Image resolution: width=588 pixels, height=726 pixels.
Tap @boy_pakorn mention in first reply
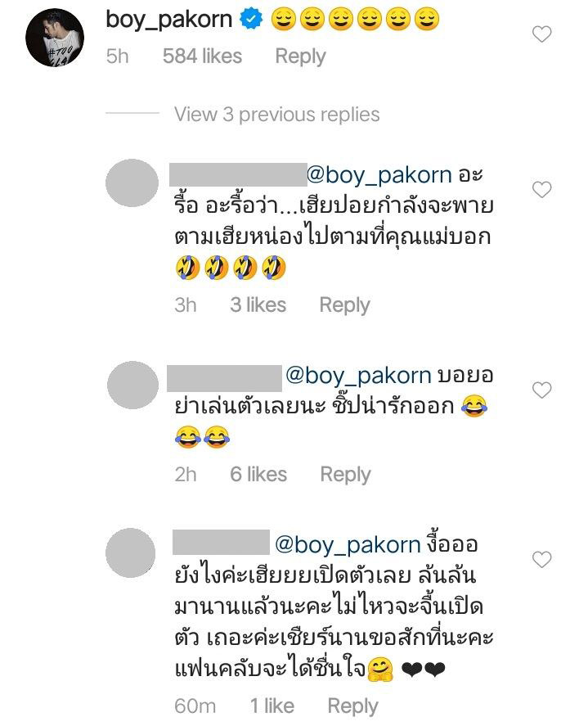379,175
